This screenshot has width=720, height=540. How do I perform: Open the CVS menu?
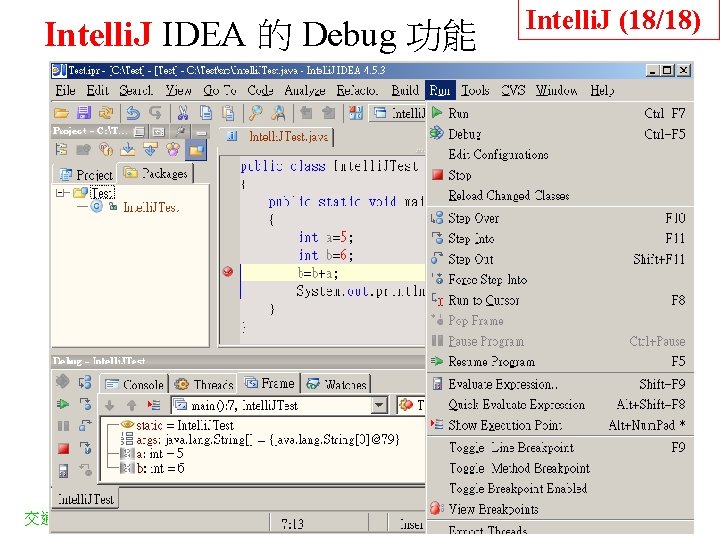point(513,90)
